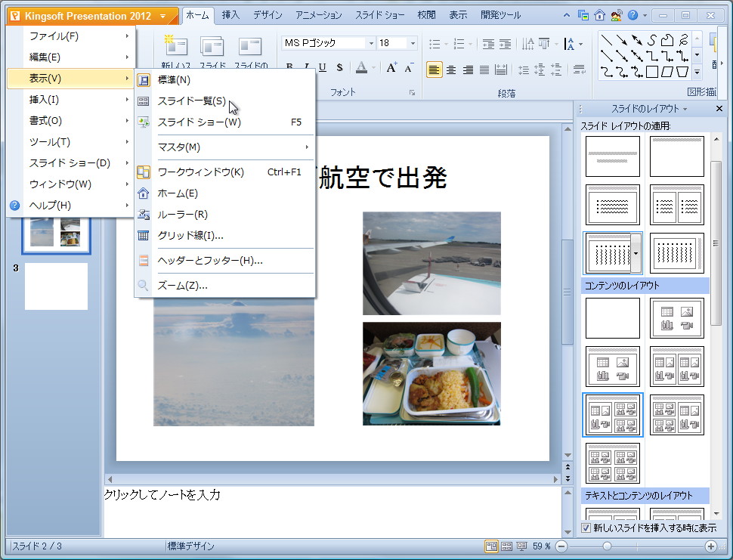Image resolution: width=733 pixels, height=560 pixels.
Task: Open the font name dropdown
Action: 371,43
